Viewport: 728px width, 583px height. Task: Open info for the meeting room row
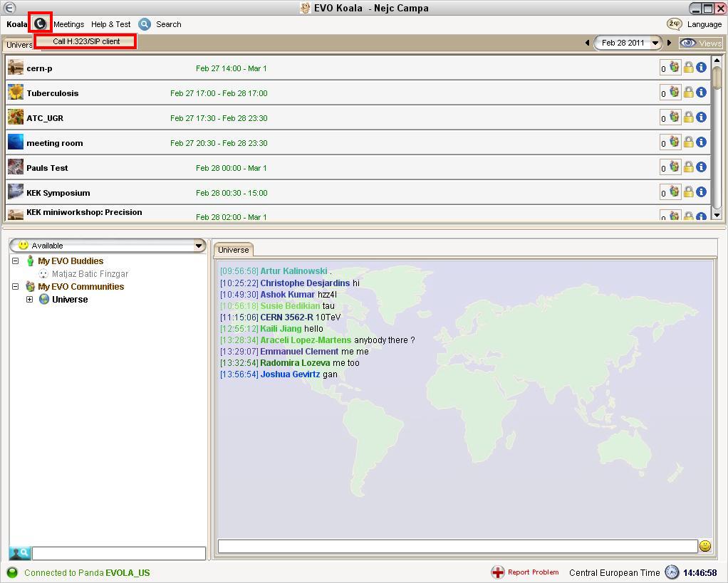click(x=701, y=142)
